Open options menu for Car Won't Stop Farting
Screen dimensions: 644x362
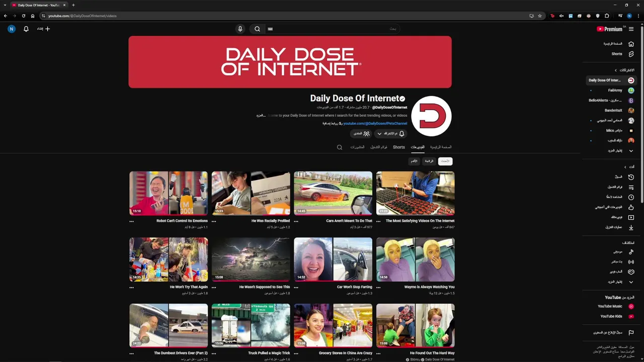(296, 288)
